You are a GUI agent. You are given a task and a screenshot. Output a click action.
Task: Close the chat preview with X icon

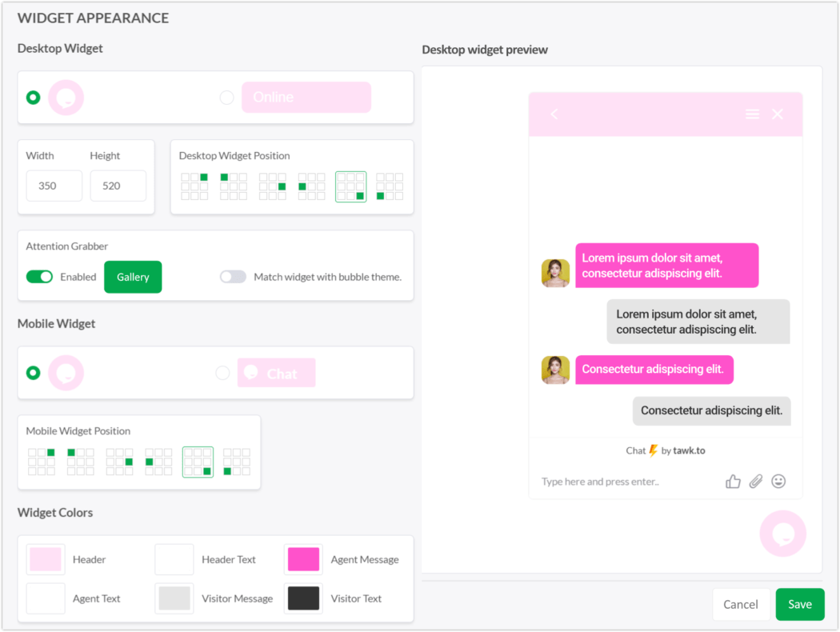(x=778, y=114)
